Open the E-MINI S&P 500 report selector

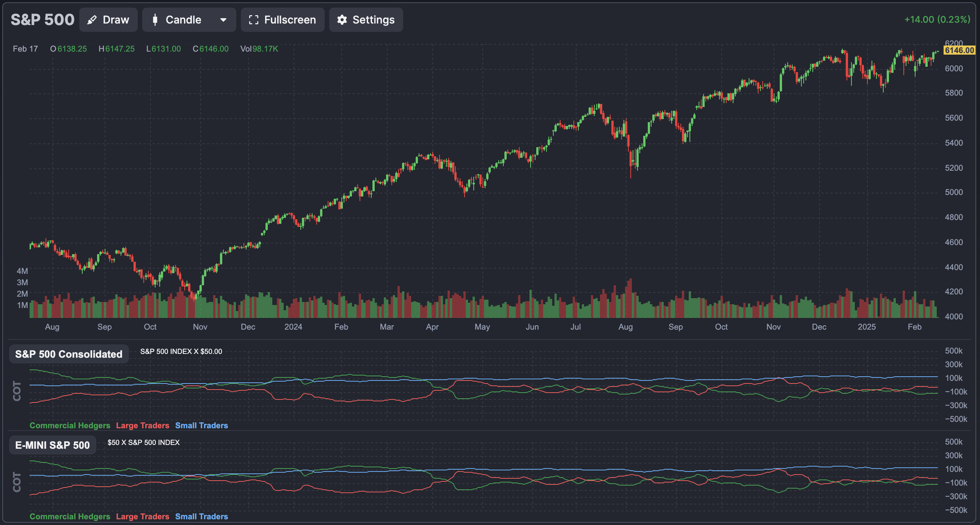pos(52,445)
